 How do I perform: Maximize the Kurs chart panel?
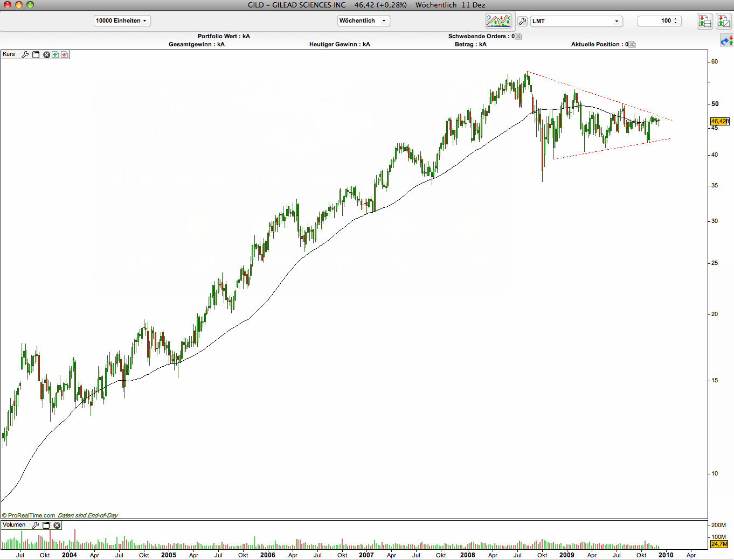(x=36, y=54)
